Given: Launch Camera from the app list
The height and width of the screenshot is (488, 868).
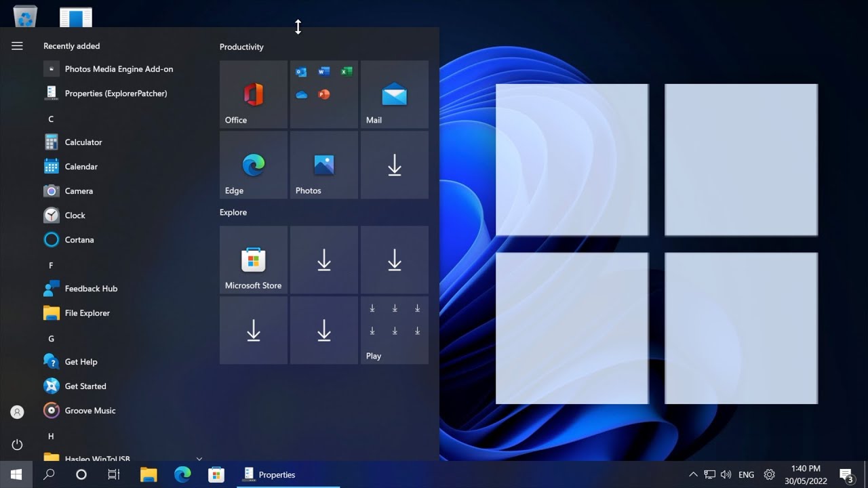Looking at the screenshot, I should [123, 191].
